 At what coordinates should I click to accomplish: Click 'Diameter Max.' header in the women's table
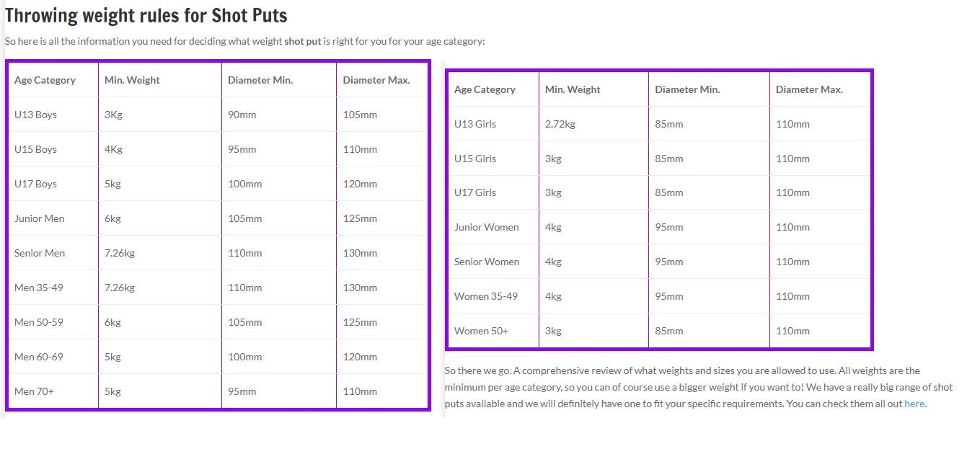(809, 89)
